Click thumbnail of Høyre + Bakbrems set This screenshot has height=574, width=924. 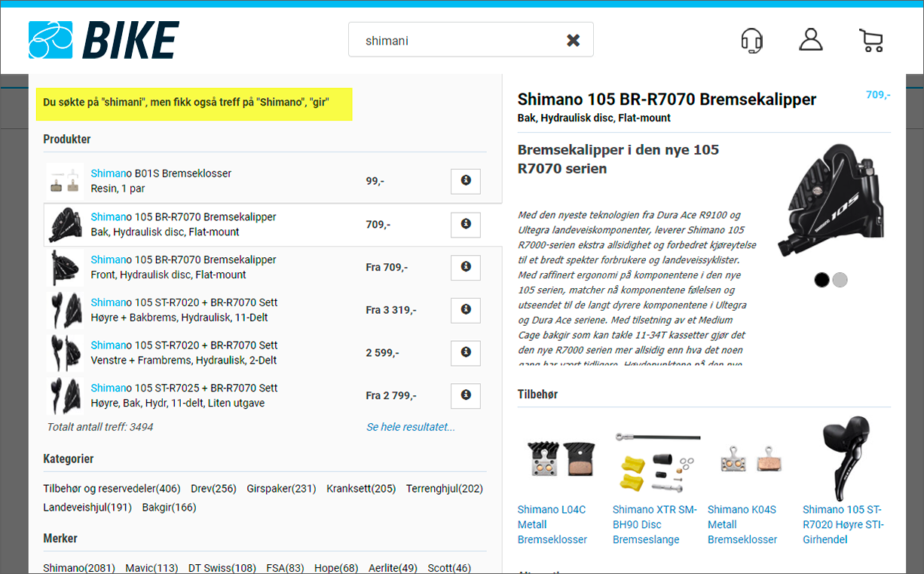coord(65,310)
